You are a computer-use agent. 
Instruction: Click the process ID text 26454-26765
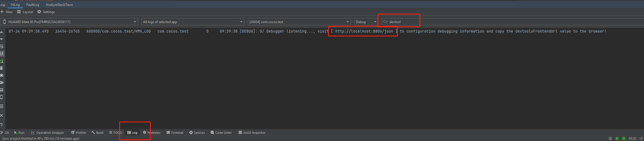click(68, 31)
